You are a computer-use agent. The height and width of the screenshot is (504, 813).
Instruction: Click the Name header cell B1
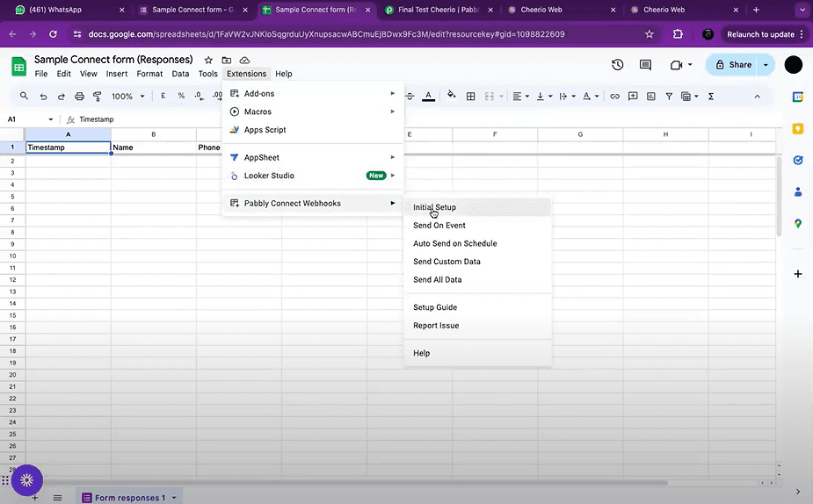[153, 148]
